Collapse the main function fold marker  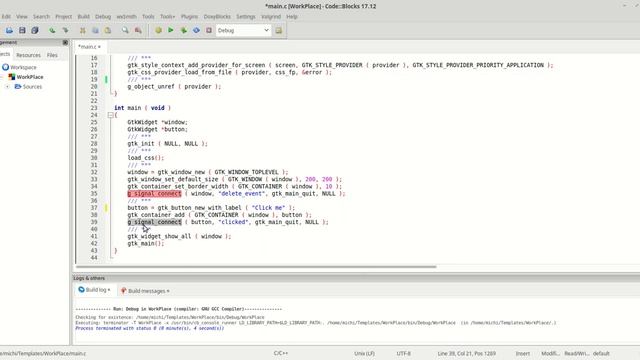[x=111, y=115]
